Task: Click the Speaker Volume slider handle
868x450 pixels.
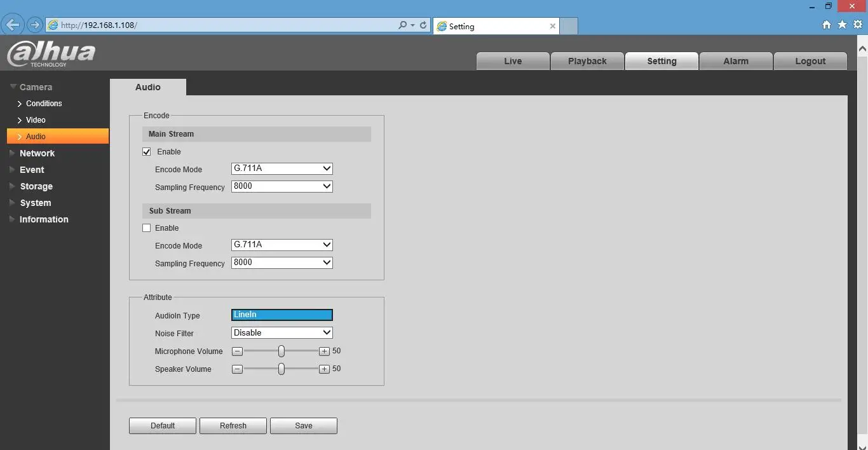Action: click(281, 369)
